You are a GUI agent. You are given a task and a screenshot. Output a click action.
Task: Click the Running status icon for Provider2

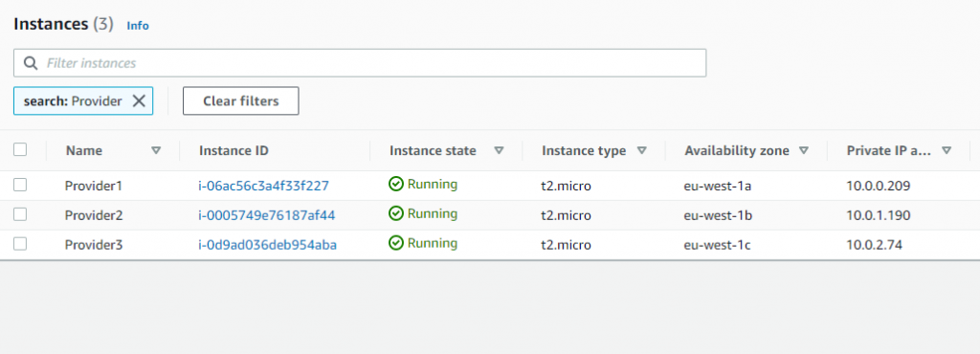395,213
